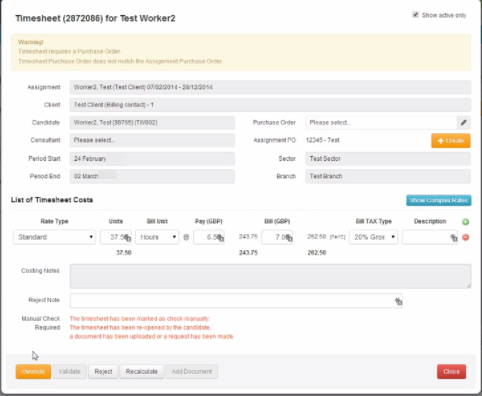
Task: Click the Period End field 02 March
Action: (152, 176)
